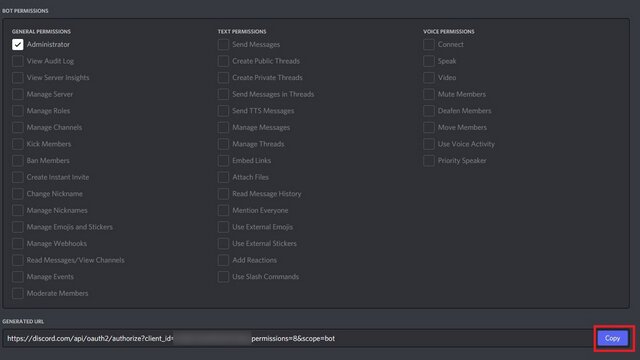Check Use External Stickers option
Viewport: 640px width, 360px height.
223,244
